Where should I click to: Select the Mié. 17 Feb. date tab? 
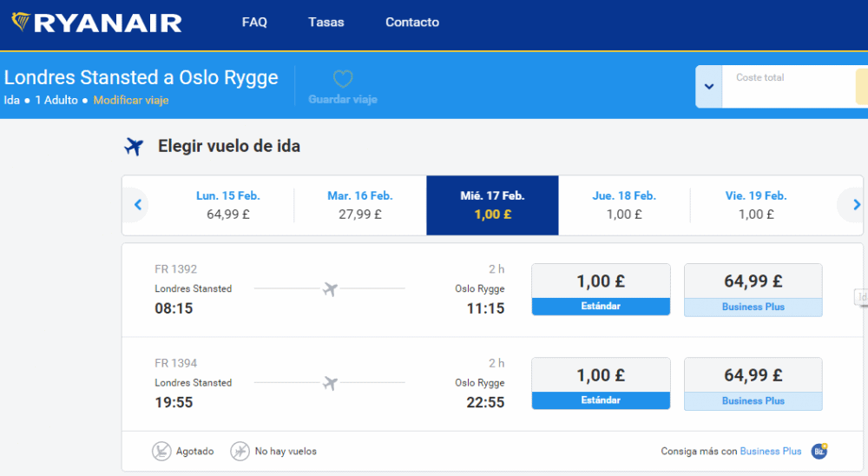(493, 205)
